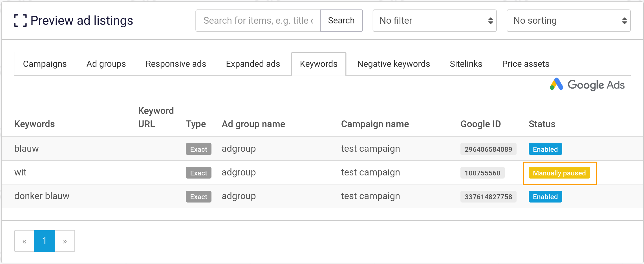Viewport: 644px width, 264px height.
Task: Open the Negative keywords tab
Action: (393, 64)
